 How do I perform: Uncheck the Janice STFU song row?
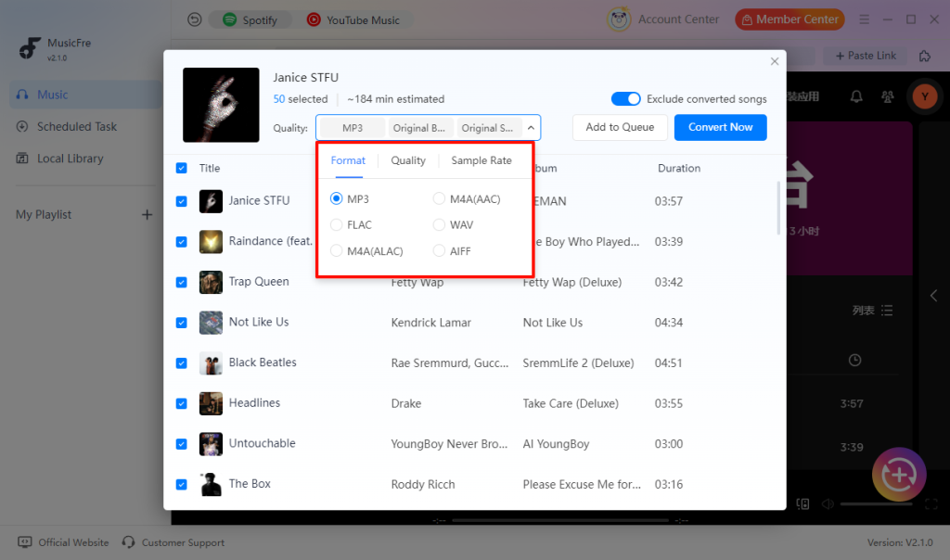(x=181, y=201)
